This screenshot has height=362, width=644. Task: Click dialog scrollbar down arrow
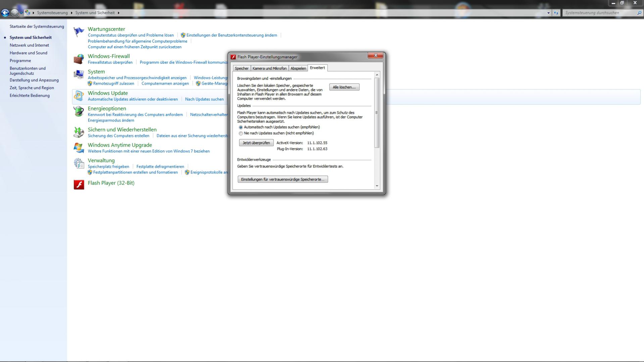[377, 186]
